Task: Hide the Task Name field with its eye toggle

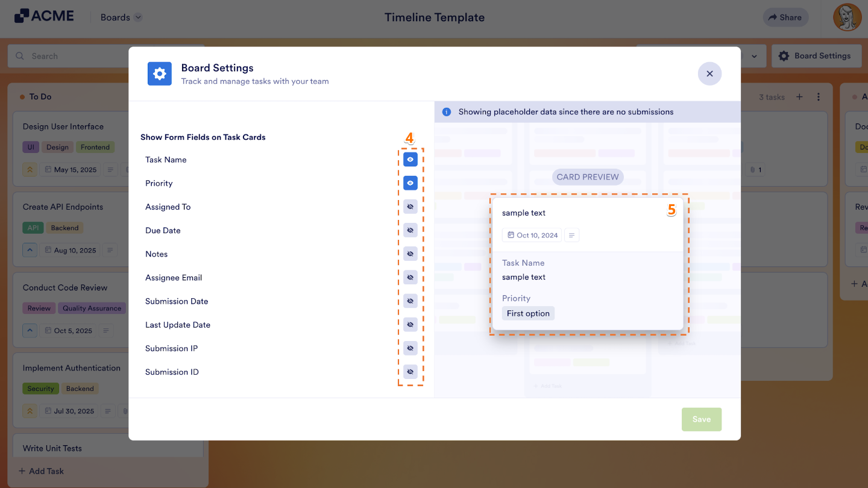Action: coord(410,159)
